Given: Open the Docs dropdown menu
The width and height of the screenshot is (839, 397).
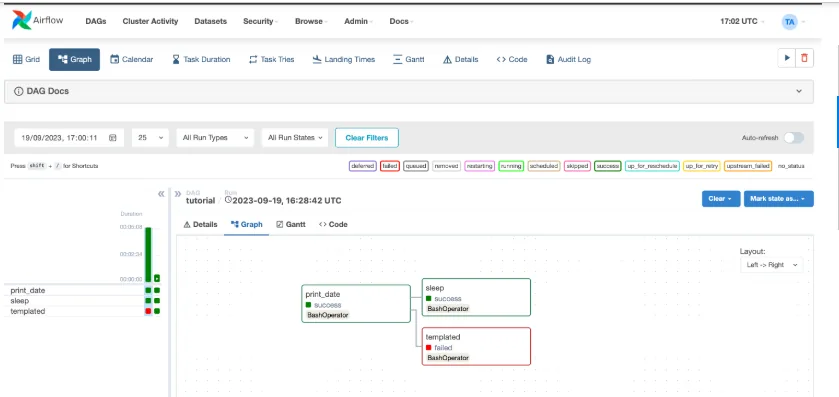Looking at the screenshot, I should (x=401, y=21).
